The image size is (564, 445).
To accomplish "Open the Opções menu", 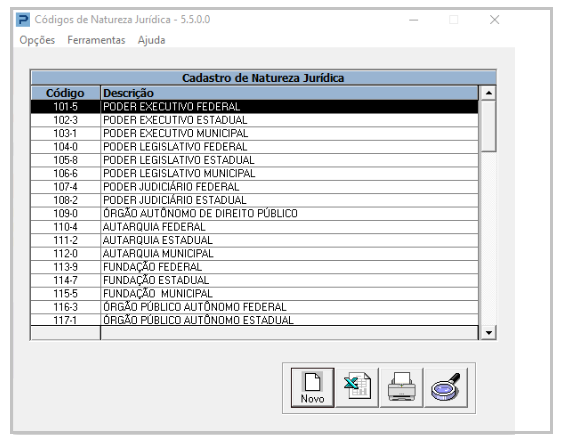I will (37, 40).
